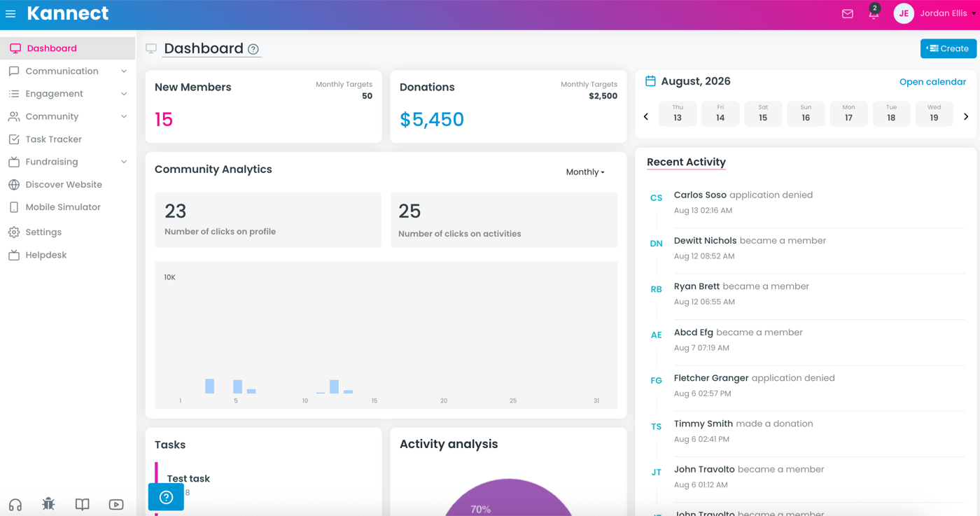Click the Dashboard help question-mark icon
Viewport: 980px width, 516px height.
pos(253,49)
